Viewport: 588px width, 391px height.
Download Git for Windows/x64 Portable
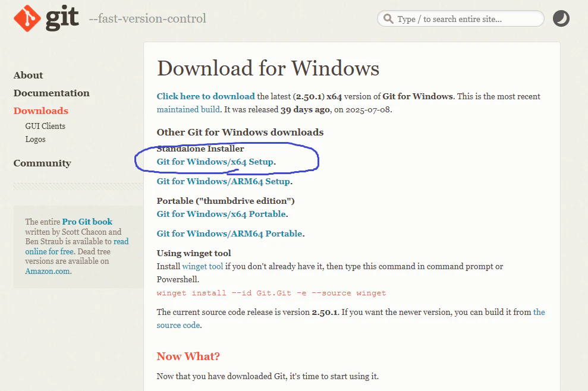221,214
